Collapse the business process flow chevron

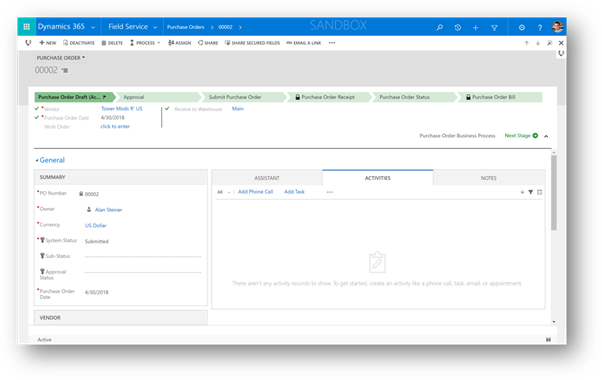click(546, 136)
